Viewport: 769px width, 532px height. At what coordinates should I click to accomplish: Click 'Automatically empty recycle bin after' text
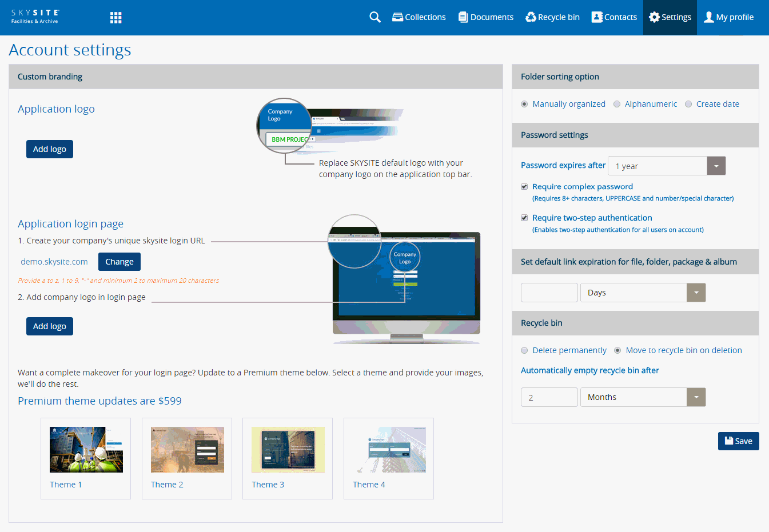coord(590,370)
